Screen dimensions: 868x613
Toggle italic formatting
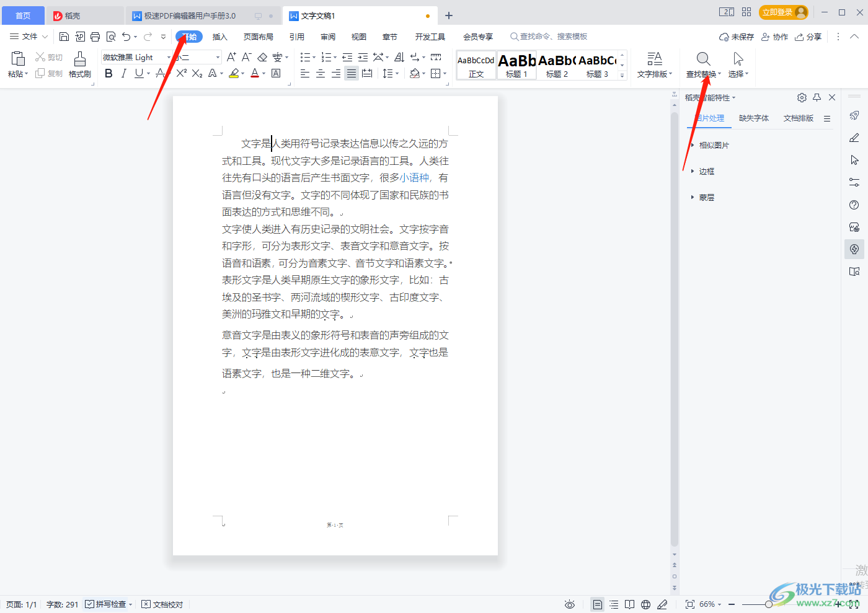(x=124, y=73)
